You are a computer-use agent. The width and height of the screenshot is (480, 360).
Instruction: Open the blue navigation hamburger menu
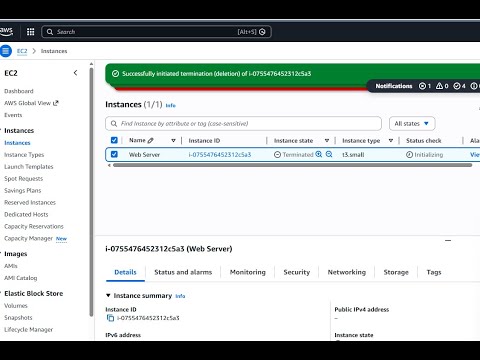pos(6,51)
